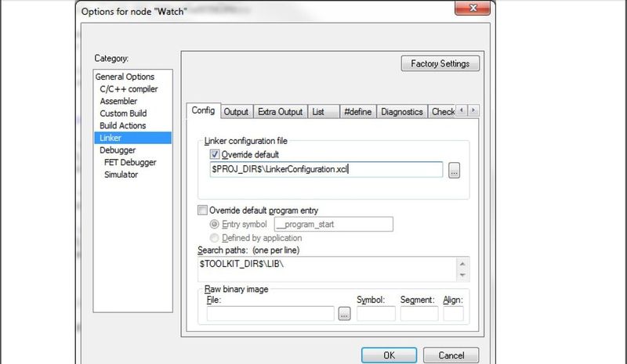627x364 pixels.
Task: Cancel the options dialog
Action: pyautogui.click(x=451, y=355)
